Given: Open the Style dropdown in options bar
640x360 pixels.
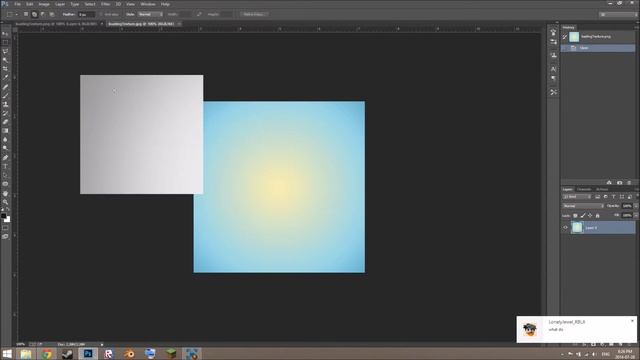Looking at the screenshot, I should point(150,14).
